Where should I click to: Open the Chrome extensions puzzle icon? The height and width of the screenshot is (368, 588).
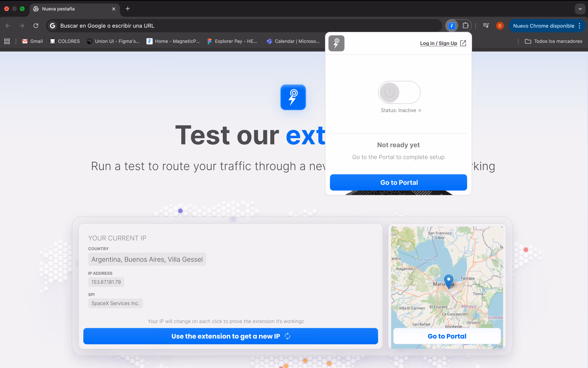click(465, 26)
